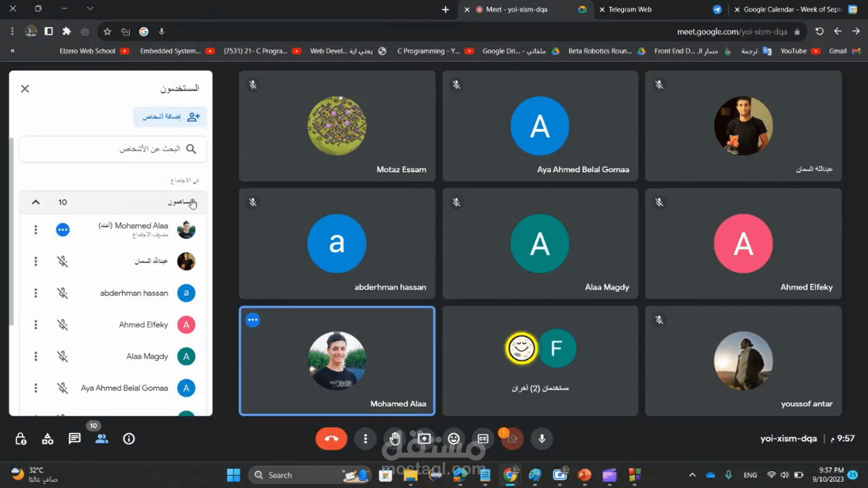Click mute icon for Aya Ahmed Belal Gomaa
Screen dimensions: 868x488
click(62, 388)
